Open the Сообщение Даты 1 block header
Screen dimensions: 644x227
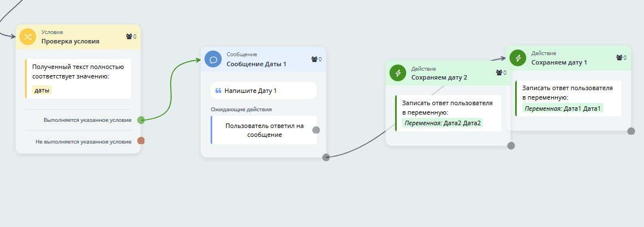pos(256,64)
